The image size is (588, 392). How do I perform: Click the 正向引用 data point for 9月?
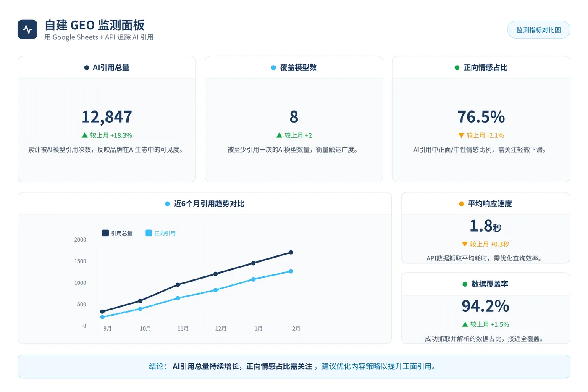(x=102, y=317)
